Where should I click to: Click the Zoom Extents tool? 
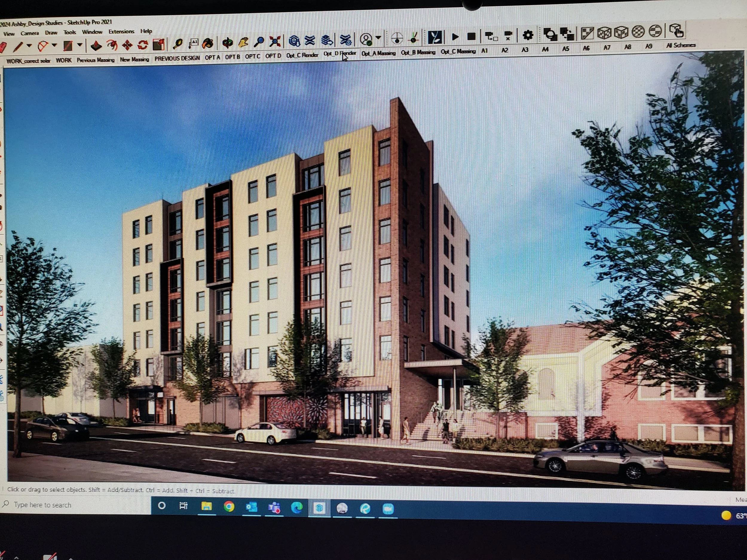click(275, 42)
